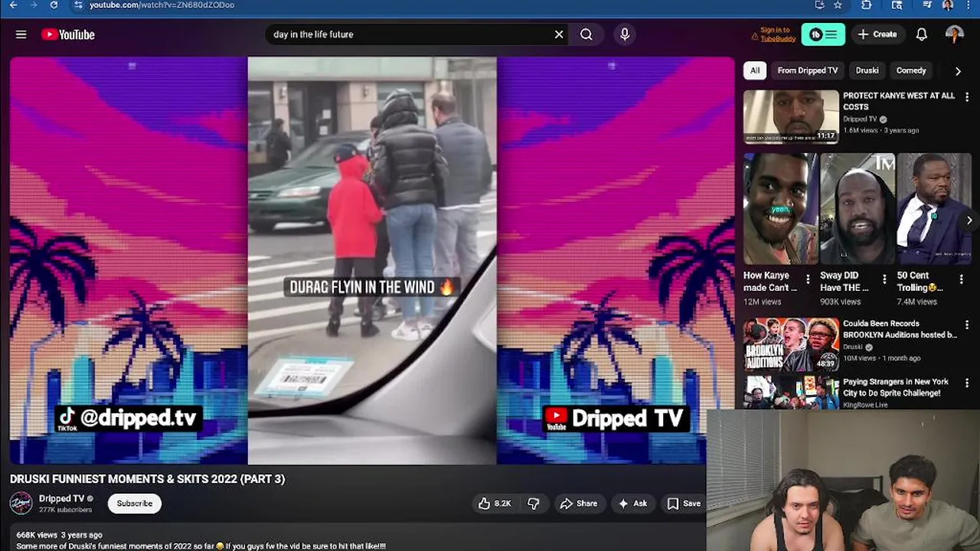Viewport: 980px width, 551px height.
Task: Open Paying Strangers Sprite Challenge thumbnail
Action: 791,392
